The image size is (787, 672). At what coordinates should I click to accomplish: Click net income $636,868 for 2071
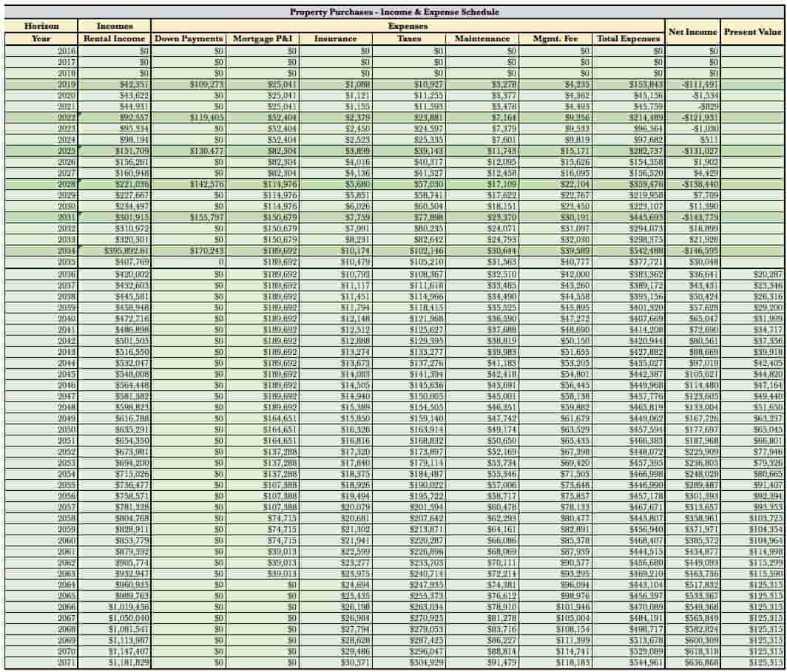(x=692, y=662)
